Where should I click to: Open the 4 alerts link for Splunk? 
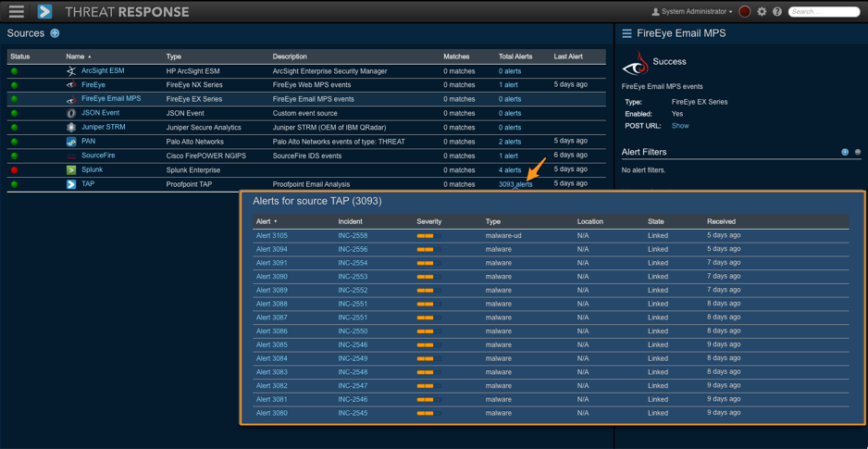[x=509, y=170]
